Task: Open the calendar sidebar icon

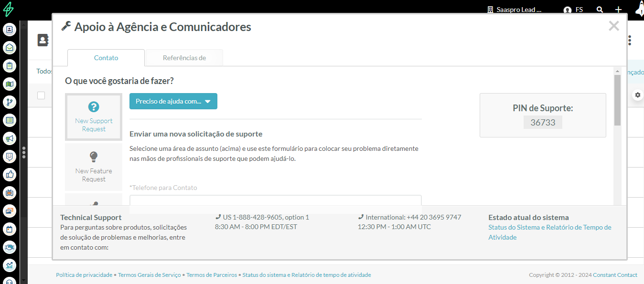Action: pos(10,229)
